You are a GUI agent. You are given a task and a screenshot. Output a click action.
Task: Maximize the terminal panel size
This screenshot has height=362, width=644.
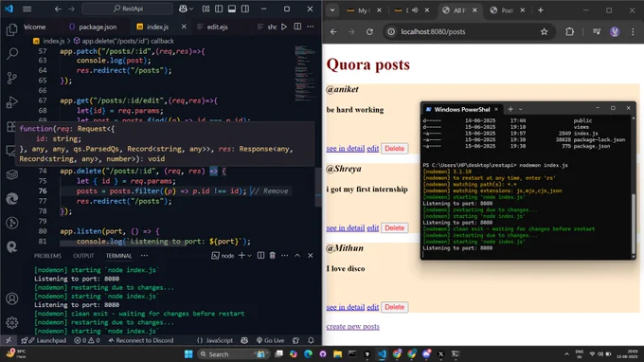[x=297, y=256]
